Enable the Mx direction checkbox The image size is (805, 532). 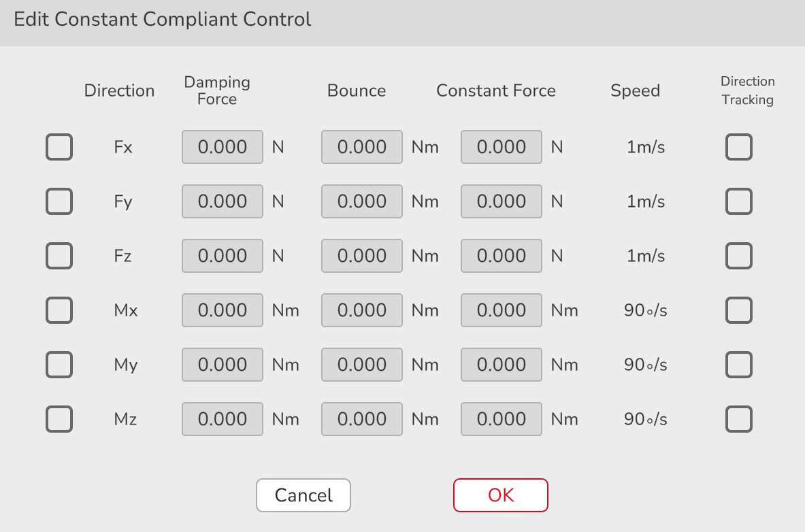pos(59,310)
